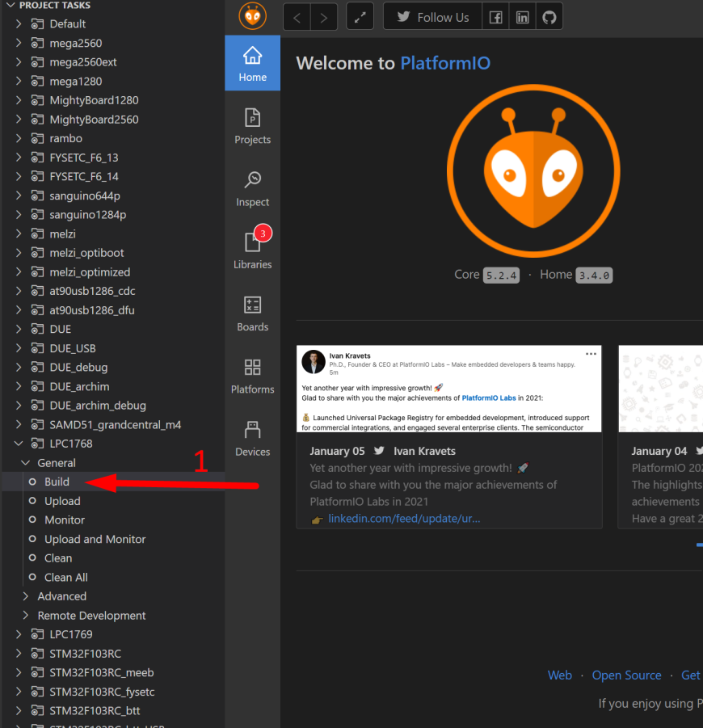Image resolution: width=703 pixels, height=728 pixels.
Task: Go back with the left arrow button
Action: [297, 18]
